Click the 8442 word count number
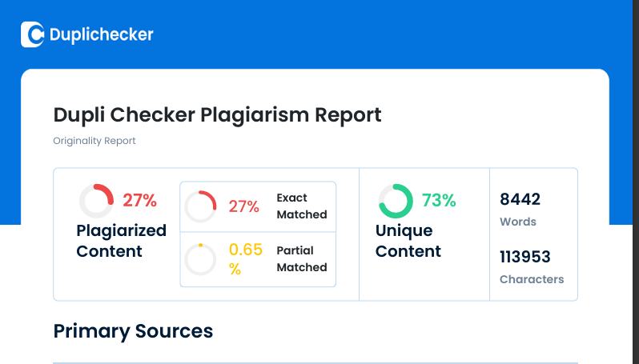The width and height of the screenshot is (639, 364). 520,199
